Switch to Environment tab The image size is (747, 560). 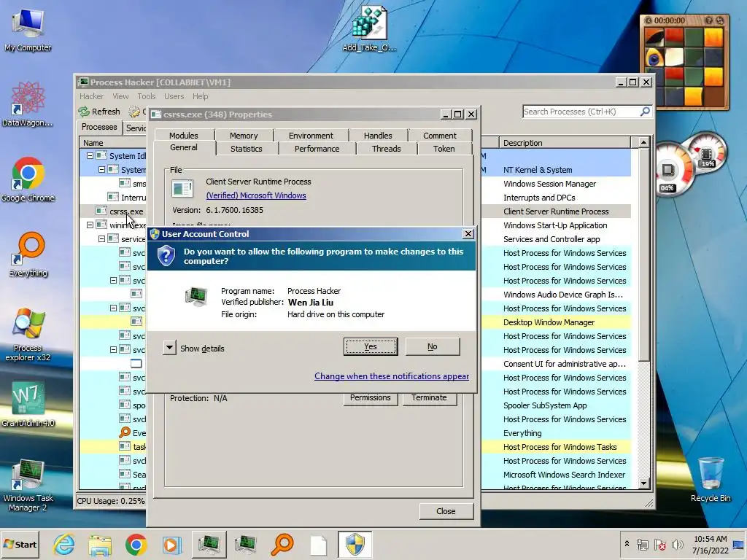pos(311,136)
